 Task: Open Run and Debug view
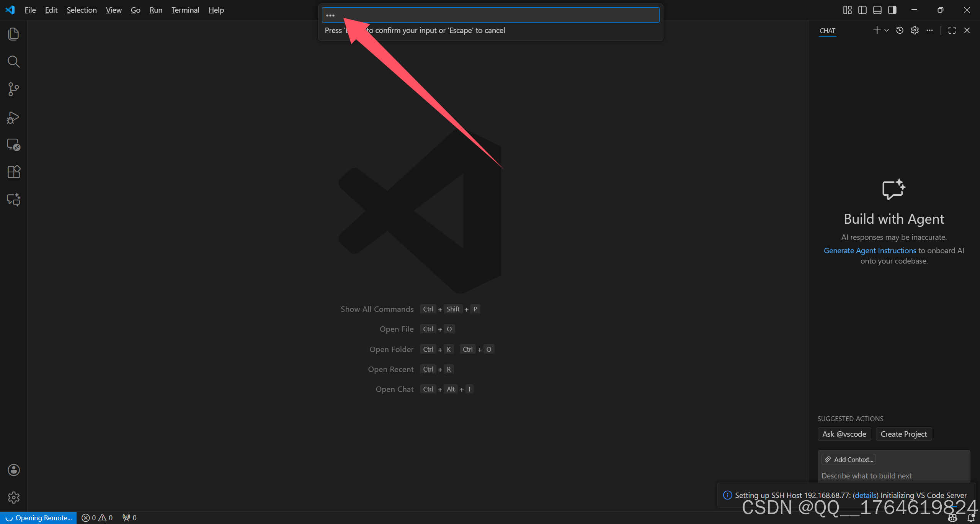point(13,117)
